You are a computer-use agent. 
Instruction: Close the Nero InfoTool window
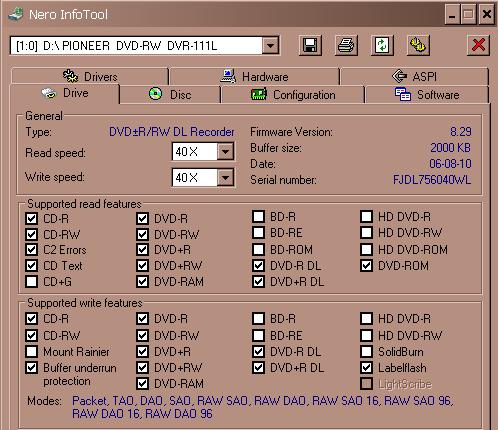(x=487, y=15)
